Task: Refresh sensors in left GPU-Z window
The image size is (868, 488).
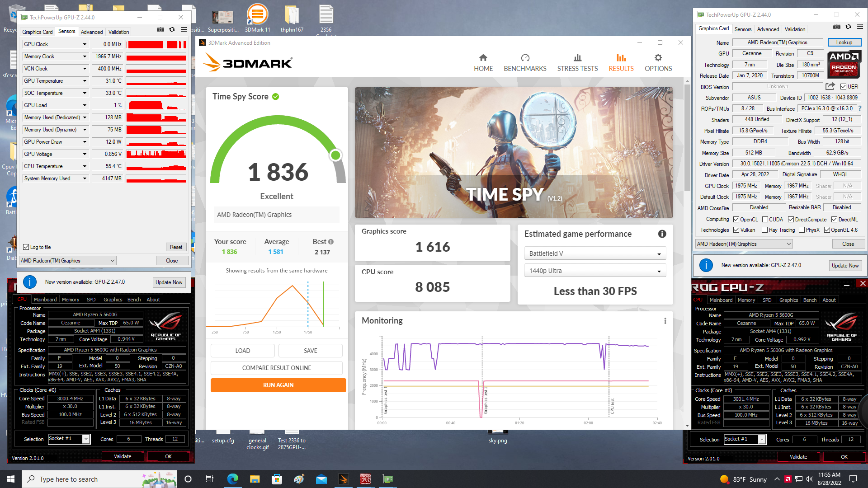Action: coord(172,30)
